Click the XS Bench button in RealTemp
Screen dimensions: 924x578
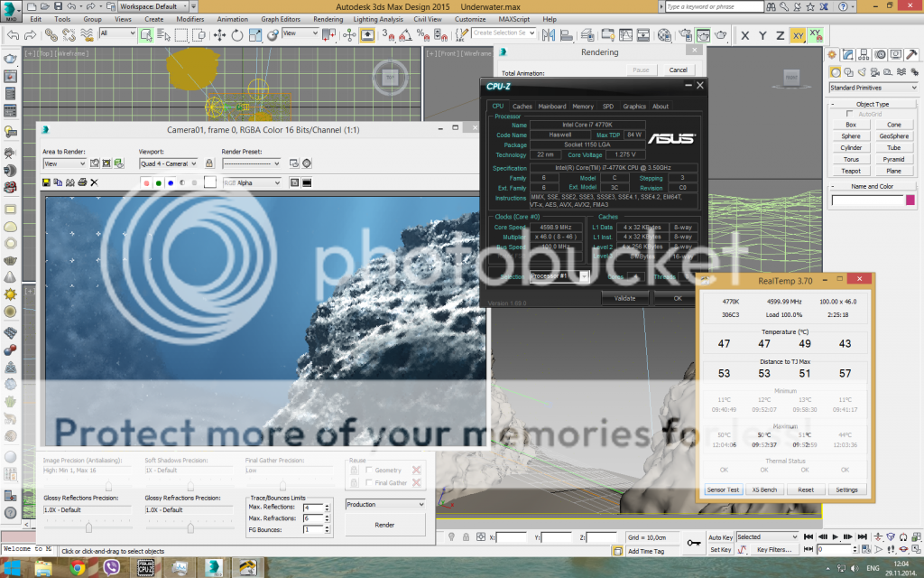(764, 489)
